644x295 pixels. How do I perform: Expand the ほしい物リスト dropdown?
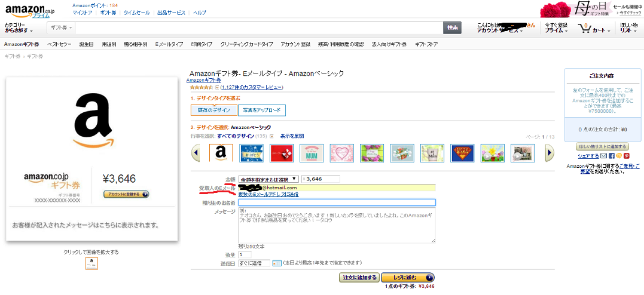(629, 28)
